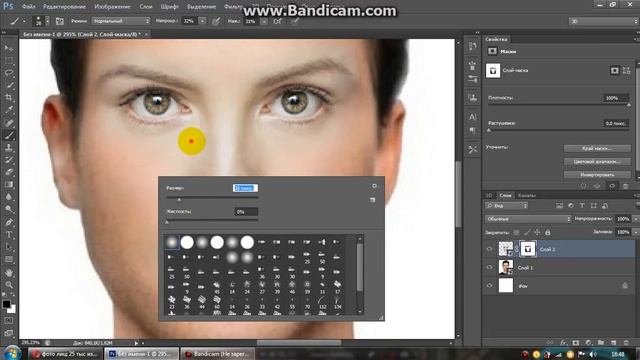Select the Hand tool

point(9,272)
